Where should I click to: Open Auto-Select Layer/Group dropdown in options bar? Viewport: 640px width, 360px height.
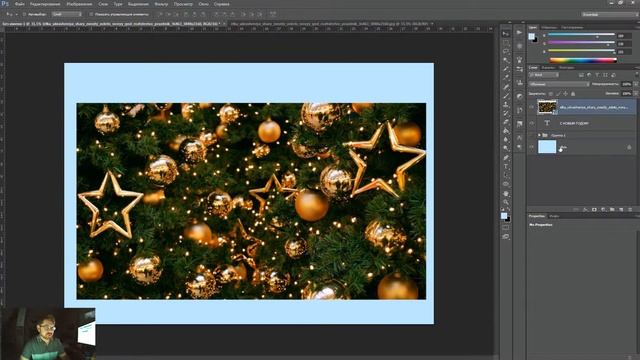pos(67,14)
